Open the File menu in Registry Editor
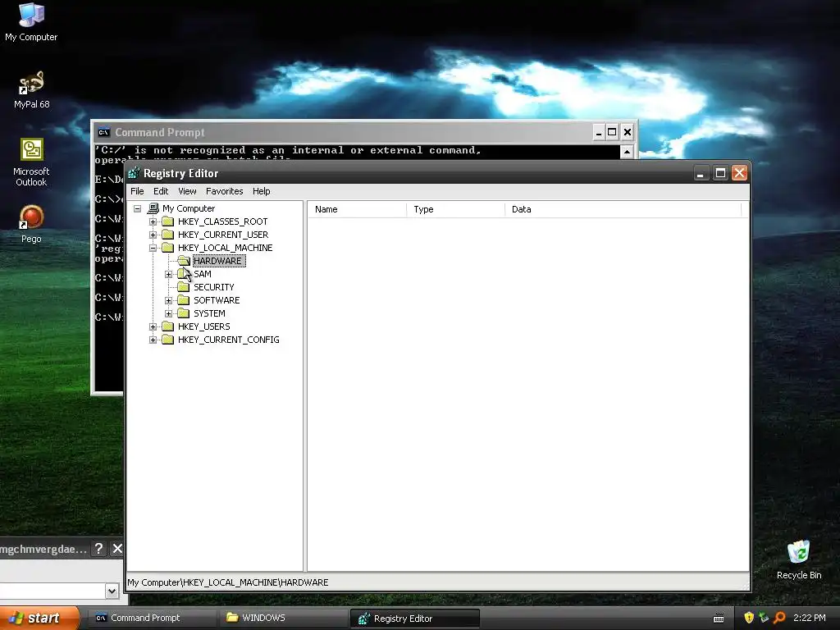840x630 pixels. pos(137,191)
